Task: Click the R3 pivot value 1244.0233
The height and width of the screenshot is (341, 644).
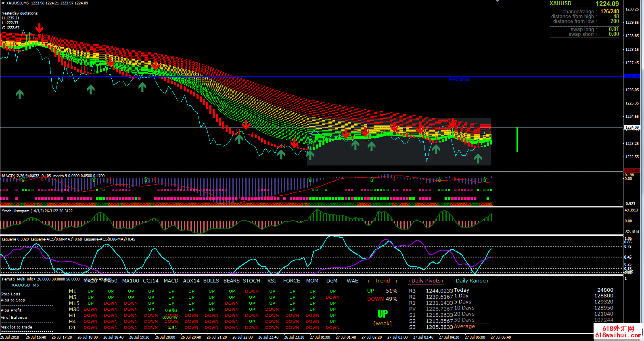Action: (439, 291)
